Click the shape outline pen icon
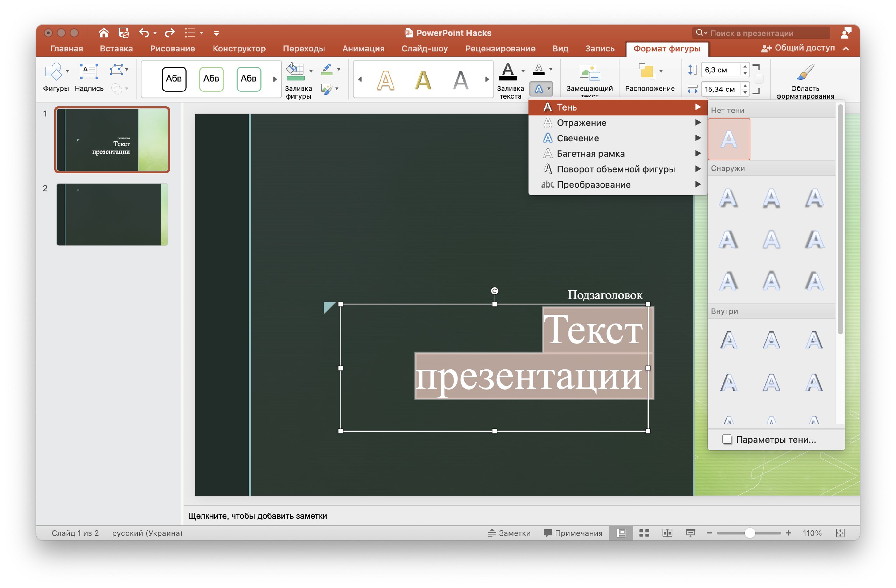Viewport: 896px width, 588px height. [327, 69]
